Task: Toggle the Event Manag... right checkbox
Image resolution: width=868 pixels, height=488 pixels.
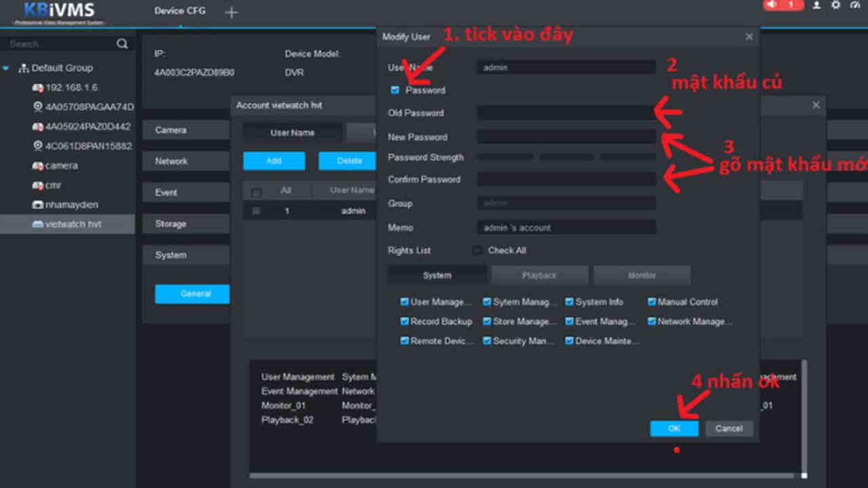Action: coord(570,321)
